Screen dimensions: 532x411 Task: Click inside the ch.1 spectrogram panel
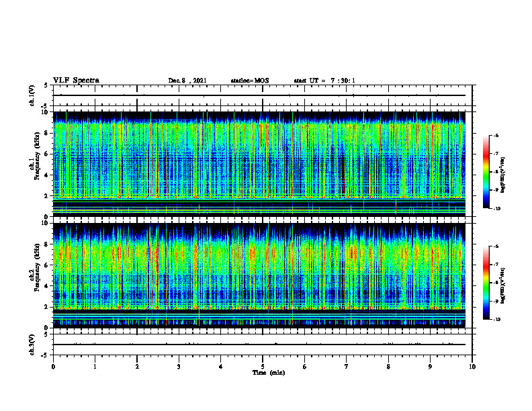click(259, 164)
